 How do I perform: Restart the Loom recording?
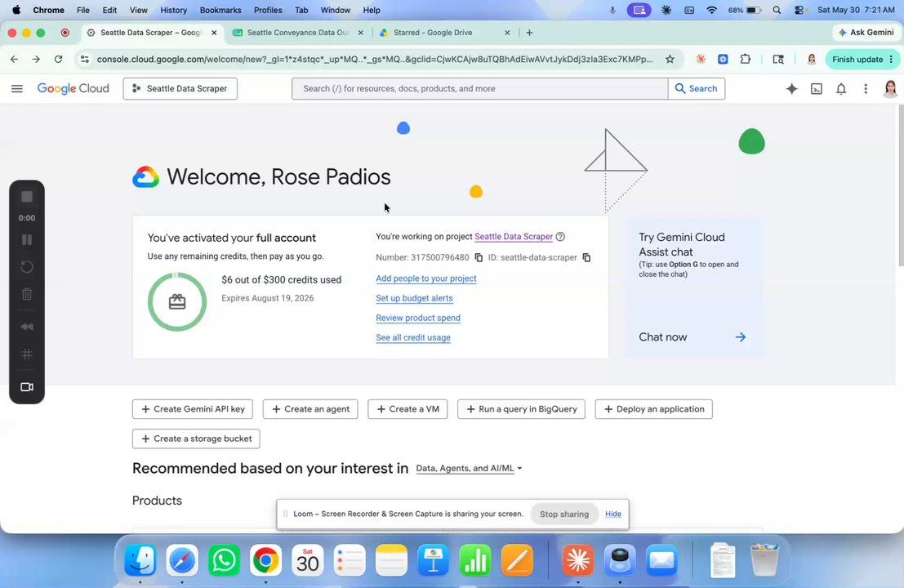(x=26, y=267)
